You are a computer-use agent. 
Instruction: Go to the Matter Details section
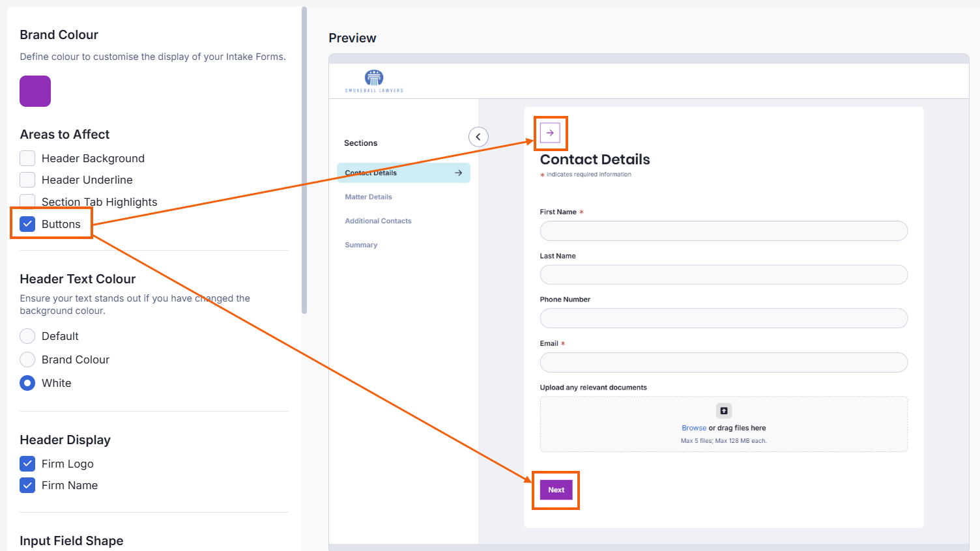(369, 197)
